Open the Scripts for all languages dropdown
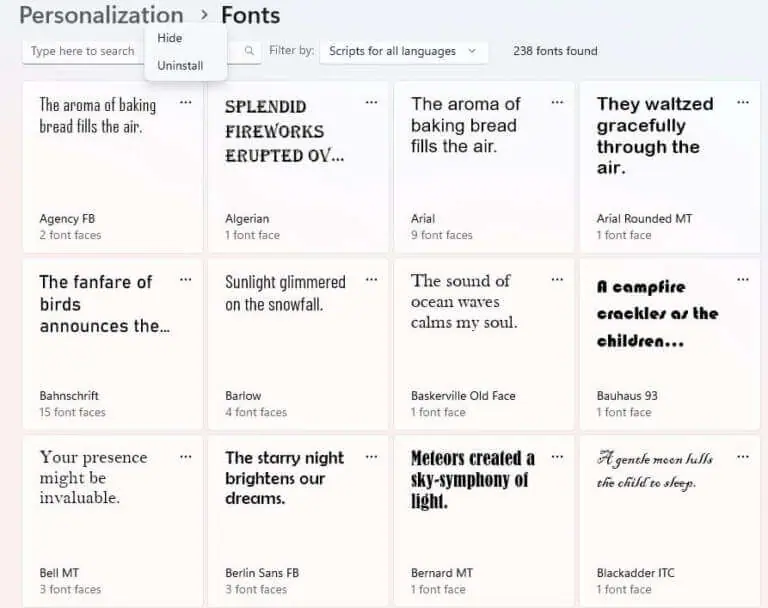Viewport: 768px width, 608px height. 403,51
